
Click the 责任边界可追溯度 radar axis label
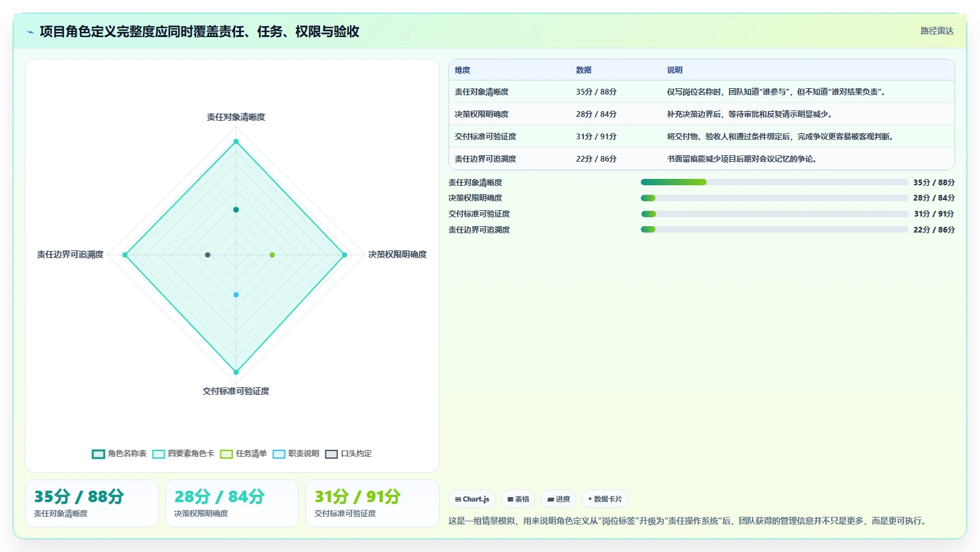pyautogui.click(x=70, y=254)
